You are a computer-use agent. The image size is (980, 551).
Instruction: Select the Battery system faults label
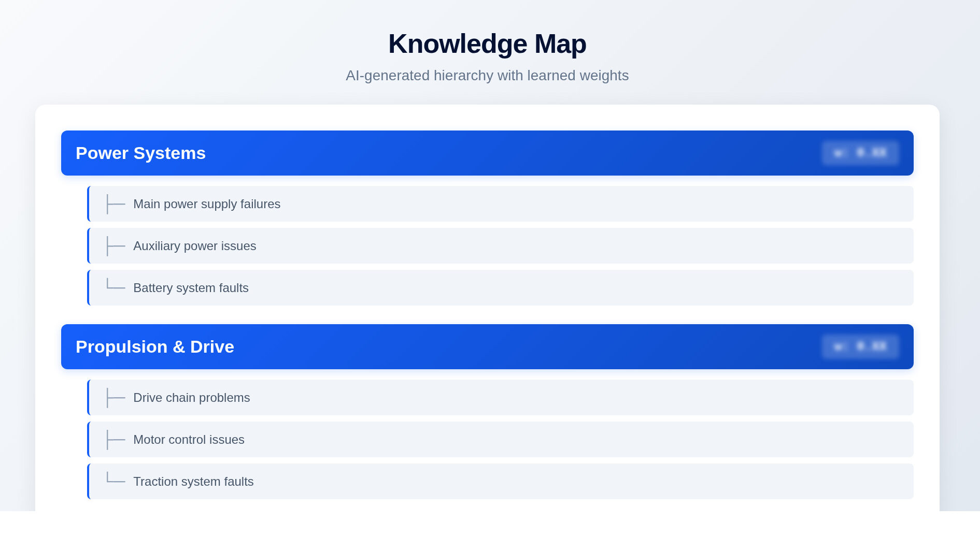point(191,288)
